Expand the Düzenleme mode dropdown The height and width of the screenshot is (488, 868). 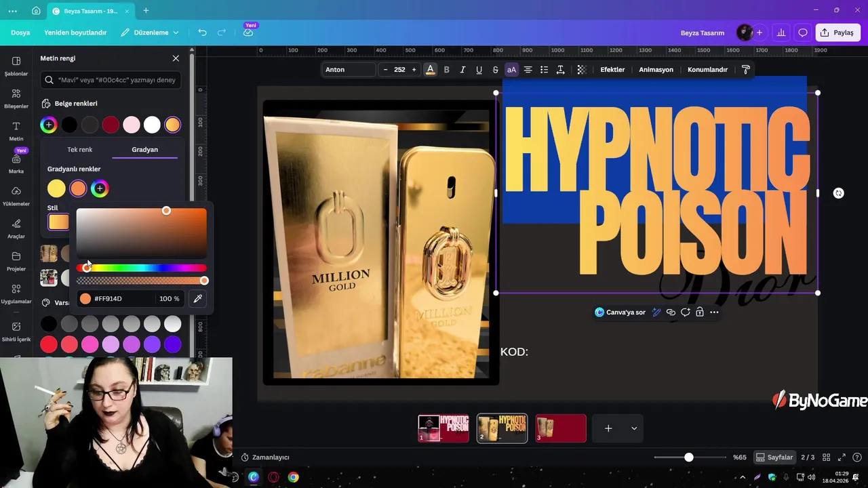click(150, 33)
